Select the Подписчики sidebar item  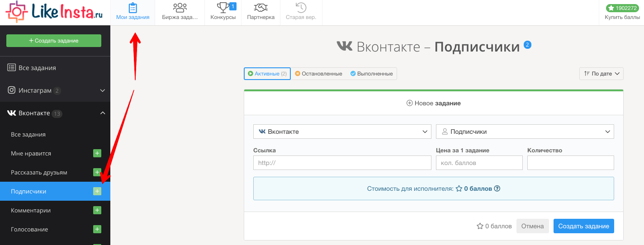tap(55, 192)
